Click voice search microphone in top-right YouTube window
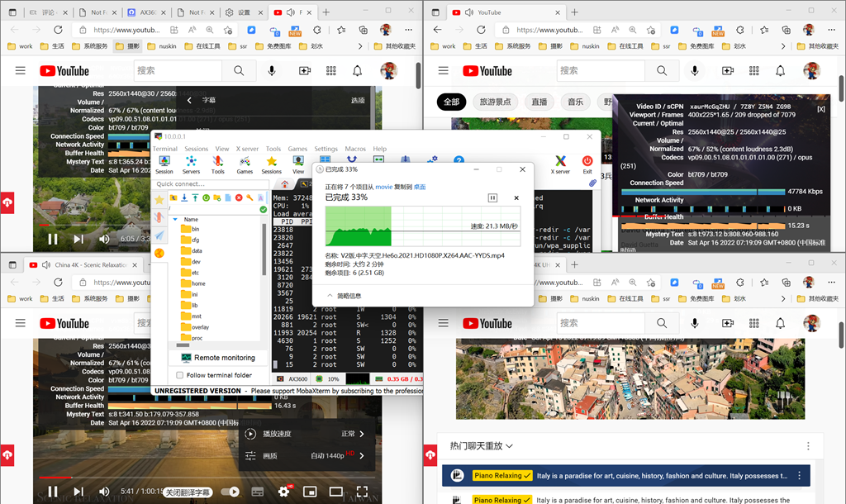The height and width of the screenshot is (504, 846). (694, 71)
